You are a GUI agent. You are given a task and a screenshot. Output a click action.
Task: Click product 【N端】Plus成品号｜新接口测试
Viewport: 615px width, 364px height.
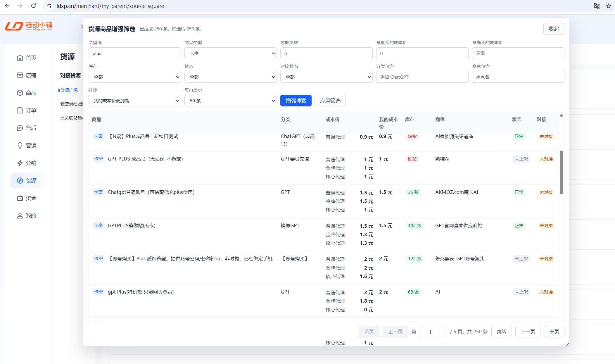(x=143, y=136)
